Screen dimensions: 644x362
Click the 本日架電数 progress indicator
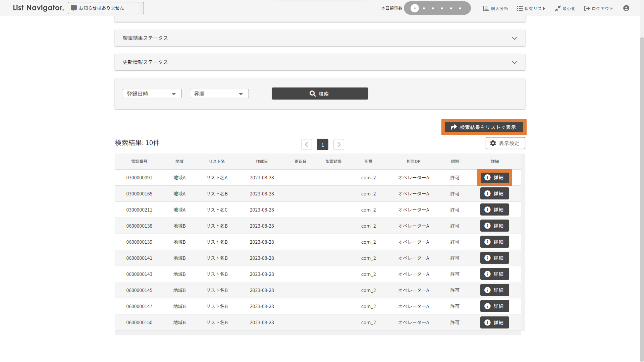pyautogui.click(x=437, y=8)
